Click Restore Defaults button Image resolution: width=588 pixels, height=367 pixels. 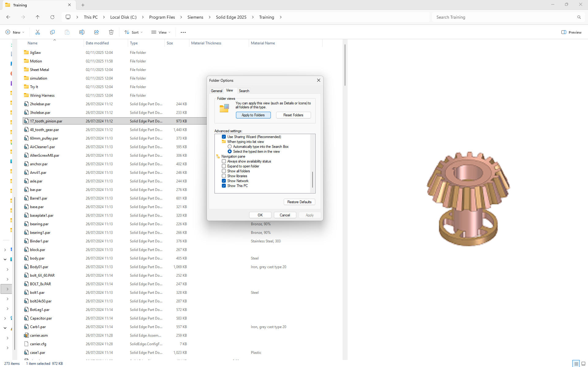[x=299, y=202]
